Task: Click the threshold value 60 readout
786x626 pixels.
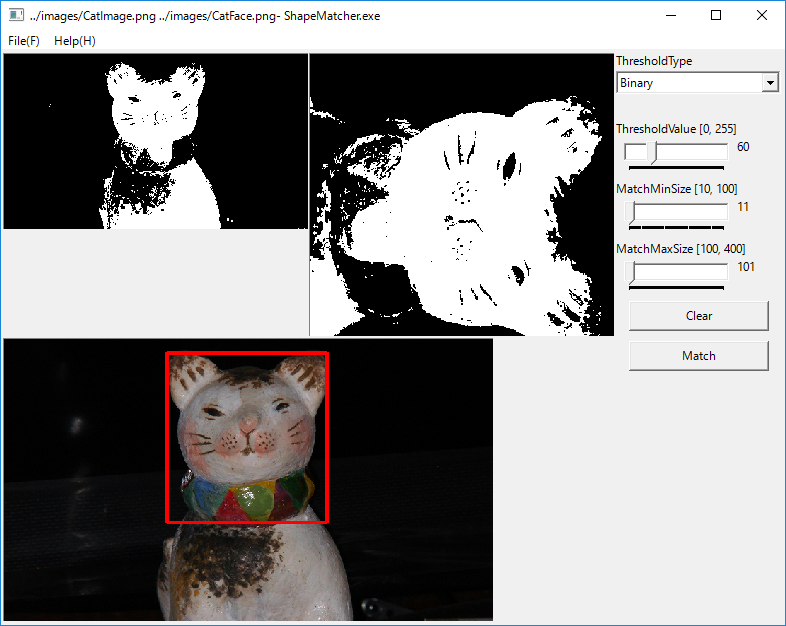Action: pos(743,147)
